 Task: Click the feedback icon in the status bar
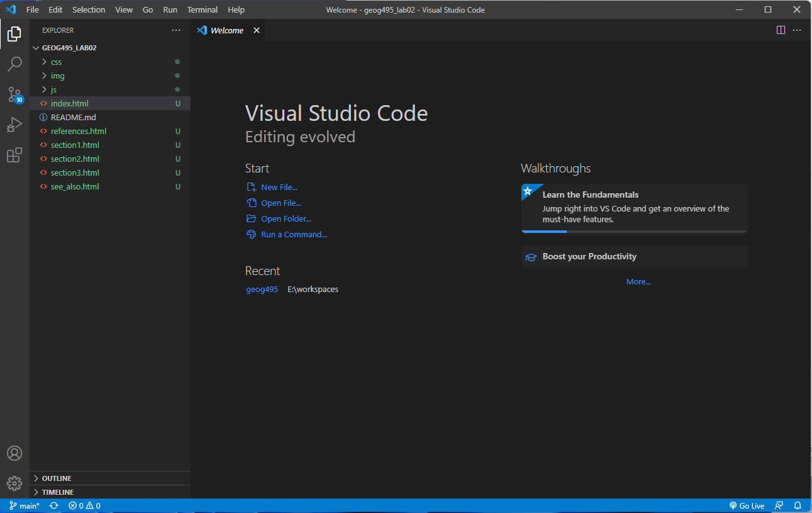point(779,505)
